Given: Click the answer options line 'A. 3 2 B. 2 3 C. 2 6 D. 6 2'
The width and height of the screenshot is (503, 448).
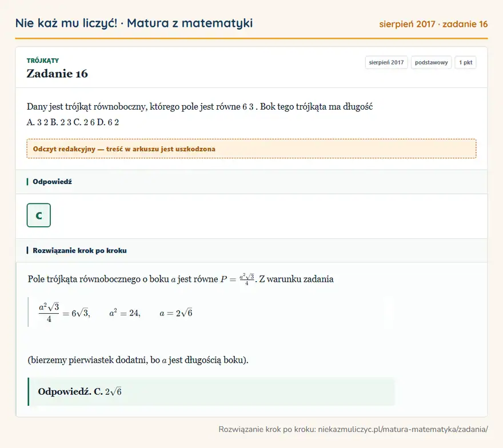Looking at the screenshot, I should 73,122.
